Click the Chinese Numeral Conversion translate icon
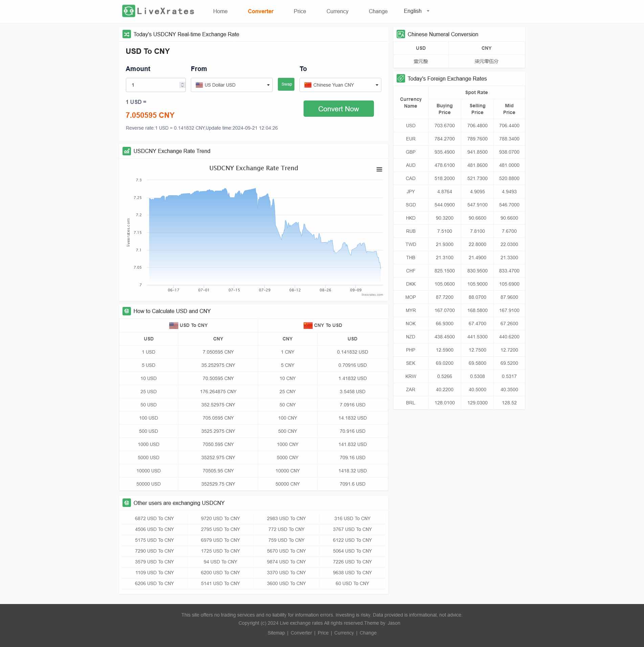 (401, 34)
